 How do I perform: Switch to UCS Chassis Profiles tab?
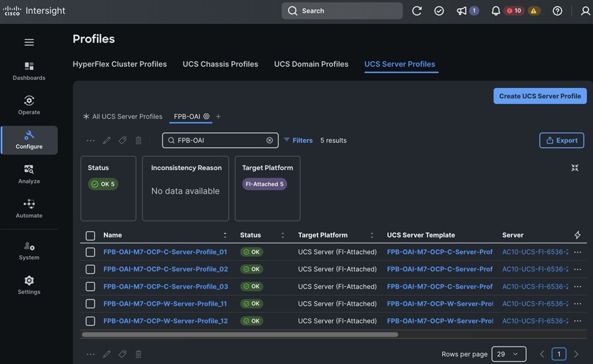pos(220,65)
